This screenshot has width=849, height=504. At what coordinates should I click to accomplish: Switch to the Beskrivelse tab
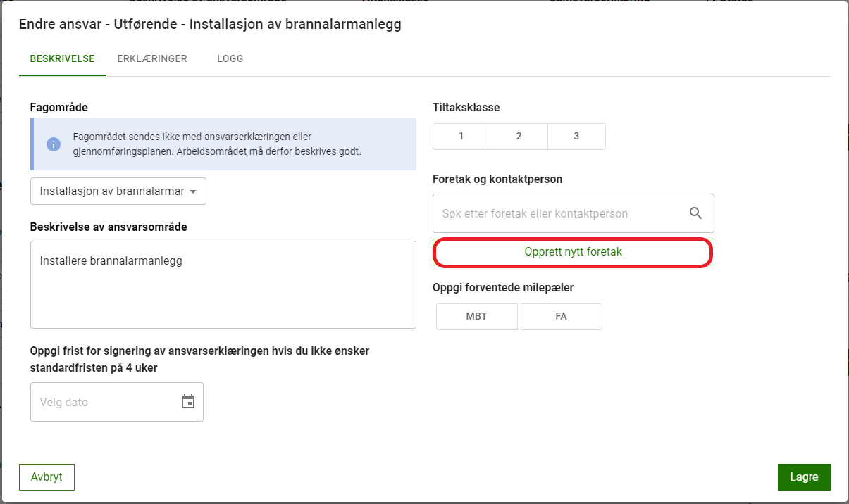pos(62,59)
